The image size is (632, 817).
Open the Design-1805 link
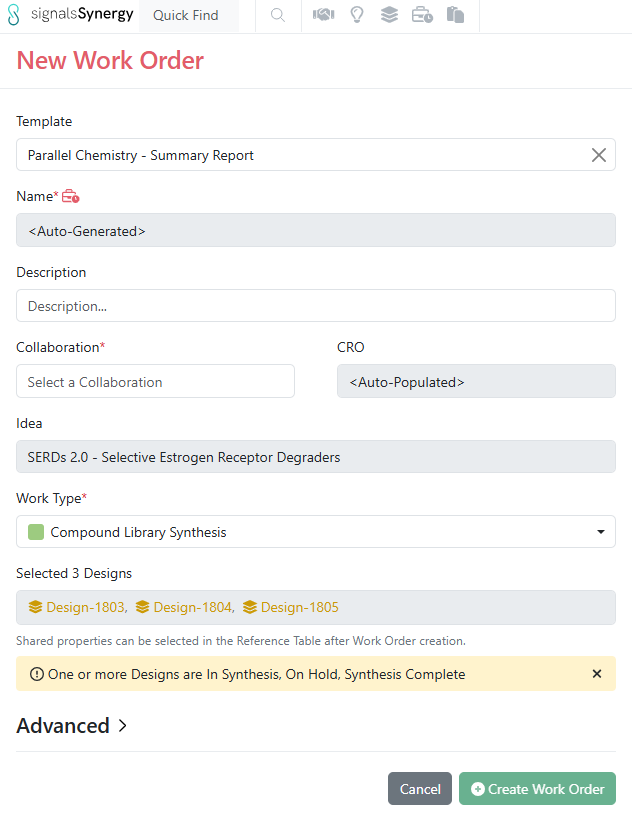(x=291, y=607)
